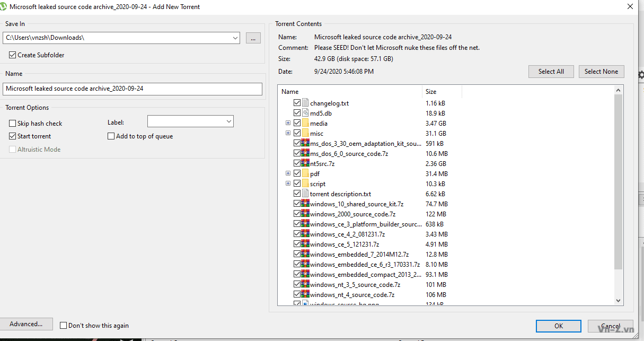Screen dimensions: 644x341
Task: Open the Label dropdown
Action: pos(190,121)
